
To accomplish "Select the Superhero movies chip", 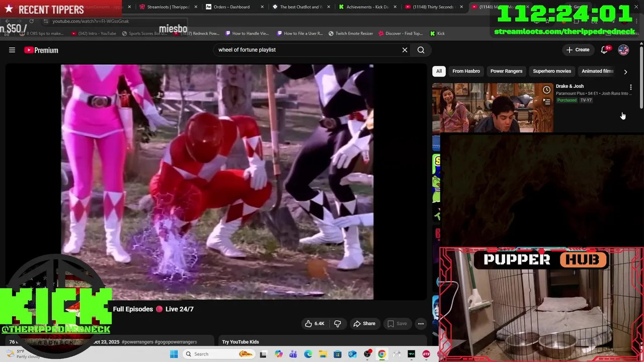I will [552, 71].
